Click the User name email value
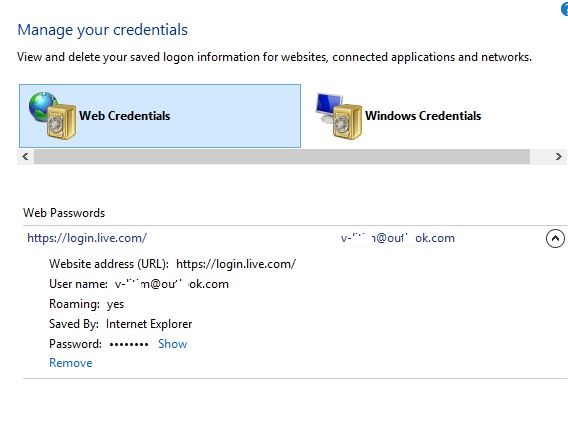Screen dimensions: 568x428 [172, 284]
